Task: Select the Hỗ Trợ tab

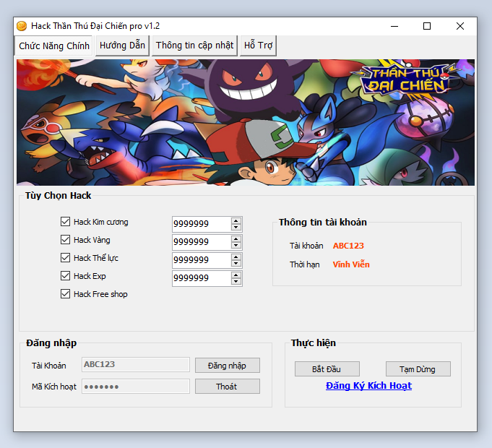Action: [258, 46]
